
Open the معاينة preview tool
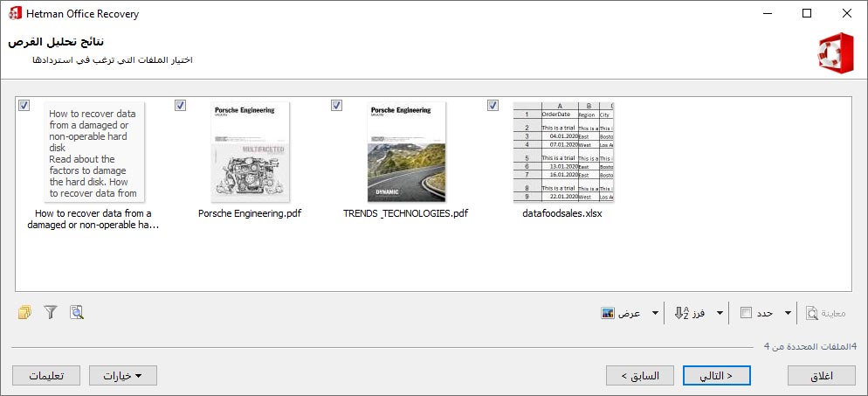(x=825, y=313)
